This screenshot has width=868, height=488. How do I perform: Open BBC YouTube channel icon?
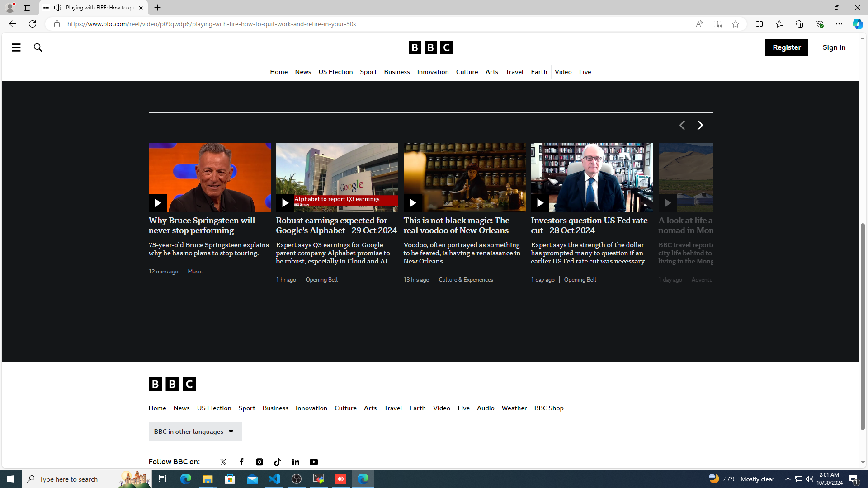314,462
